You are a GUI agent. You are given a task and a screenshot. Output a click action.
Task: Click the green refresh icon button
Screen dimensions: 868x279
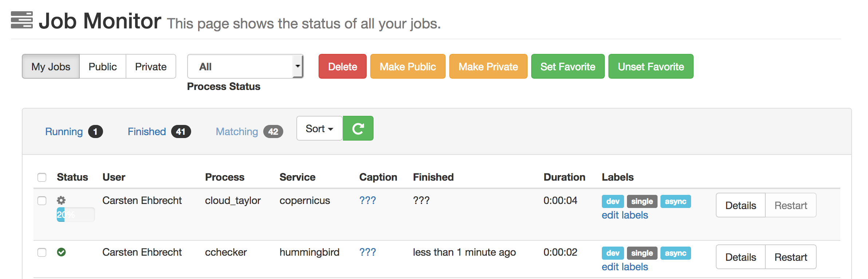pyautogui.click(x=358, y=128)
